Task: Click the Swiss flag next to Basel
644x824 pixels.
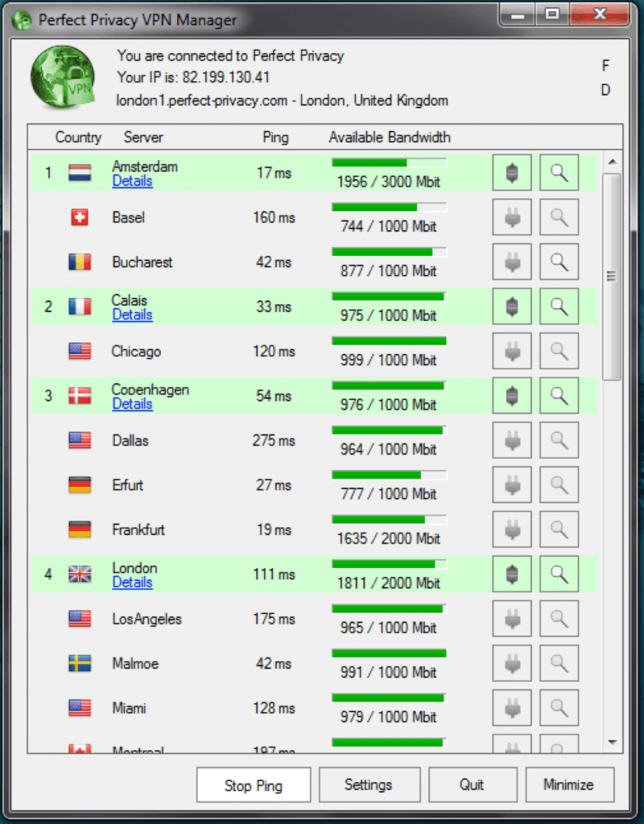Action: (80, 217)
